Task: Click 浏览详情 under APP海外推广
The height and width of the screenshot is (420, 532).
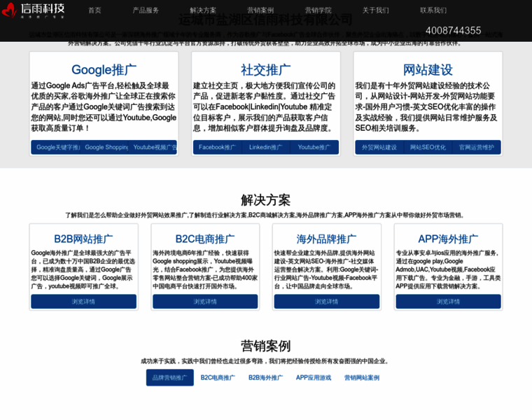Action: coord(448,302)
